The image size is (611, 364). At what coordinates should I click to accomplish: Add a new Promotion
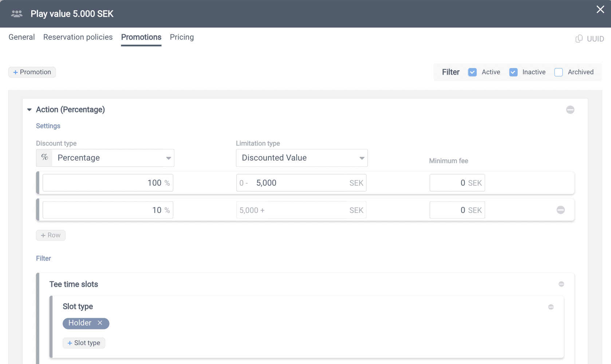pos(32,72)
